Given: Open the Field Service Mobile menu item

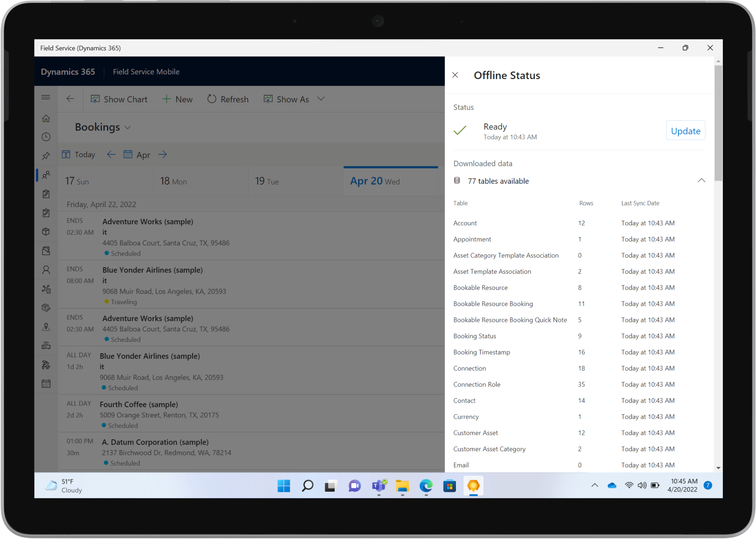Looking at the screenshot, I should click(x=146, y=72).
